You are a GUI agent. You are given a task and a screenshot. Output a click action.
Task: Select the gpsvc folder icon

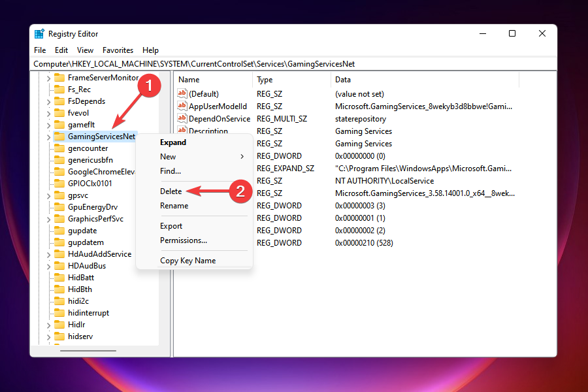[59, 195]
